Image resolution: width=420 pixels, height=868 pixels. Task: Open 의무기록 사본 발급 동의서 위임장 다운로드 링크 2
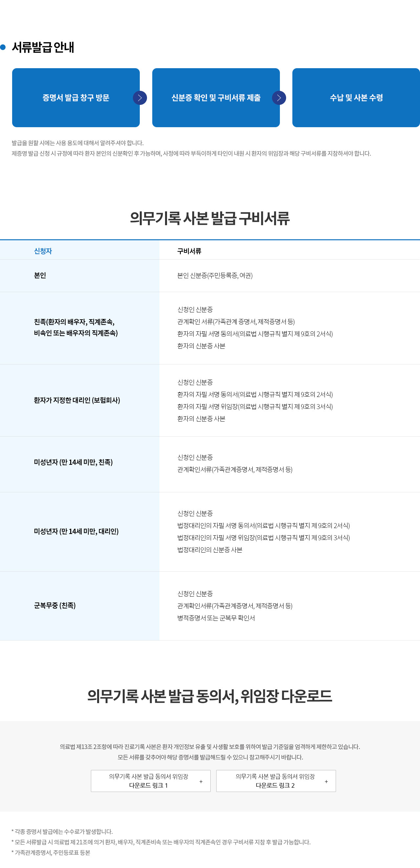pyautogui.click(x=276, y=781)
